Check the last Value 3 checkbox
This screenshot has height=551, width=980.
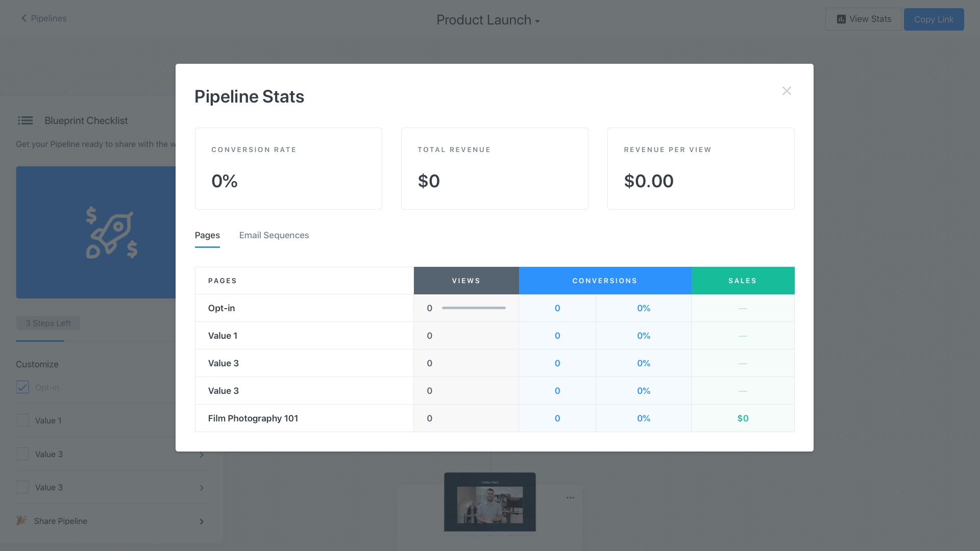(x=22, y=487)
